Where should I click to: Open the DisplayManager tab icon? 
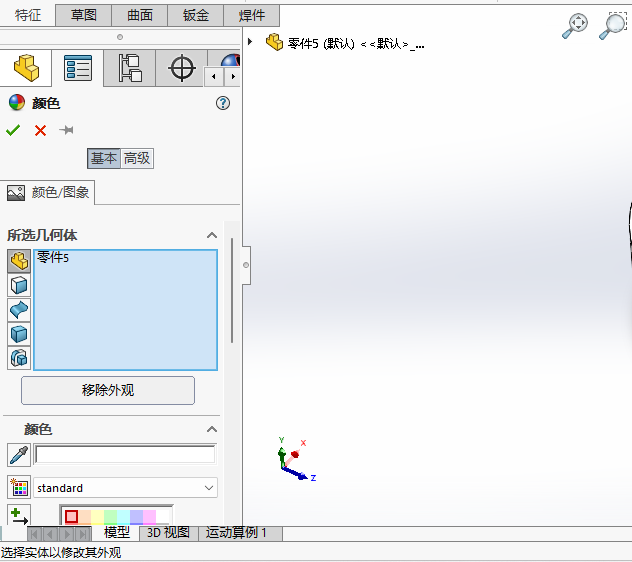230,60
